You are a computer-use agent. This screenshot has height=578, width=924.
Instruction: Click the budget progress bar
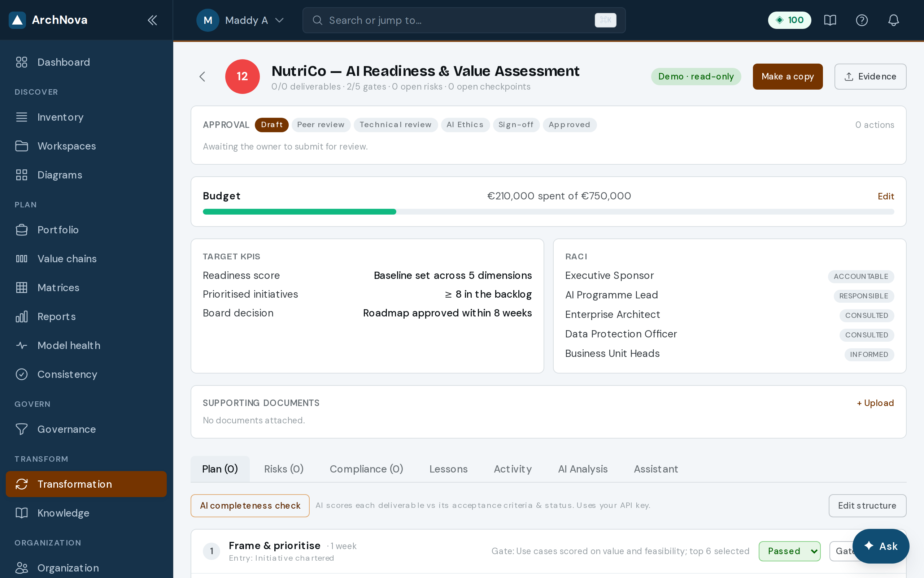click(548, 212)
